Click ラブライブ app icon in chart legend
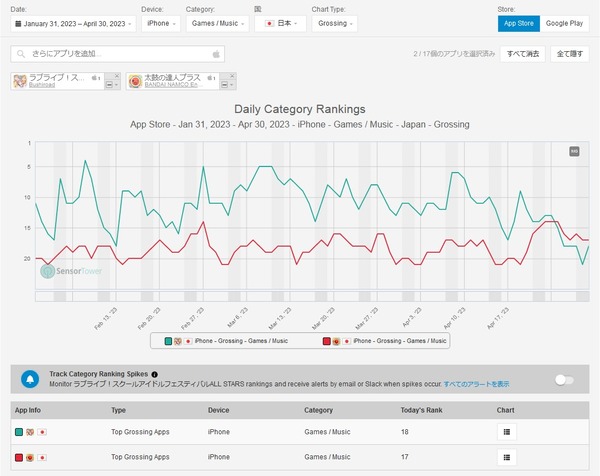This screenshot has height=476, width=600. tap(178, 341)
